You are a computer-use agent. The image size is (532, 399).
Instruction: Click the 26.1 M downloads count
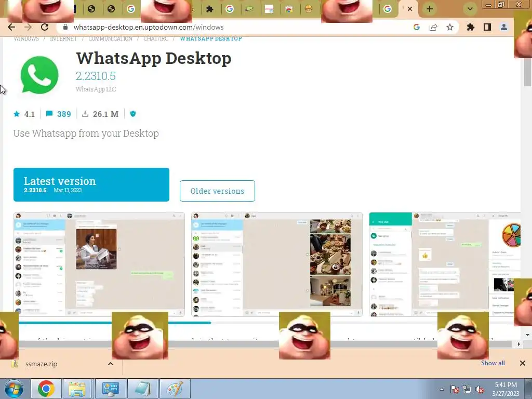[x=100, y=114]
